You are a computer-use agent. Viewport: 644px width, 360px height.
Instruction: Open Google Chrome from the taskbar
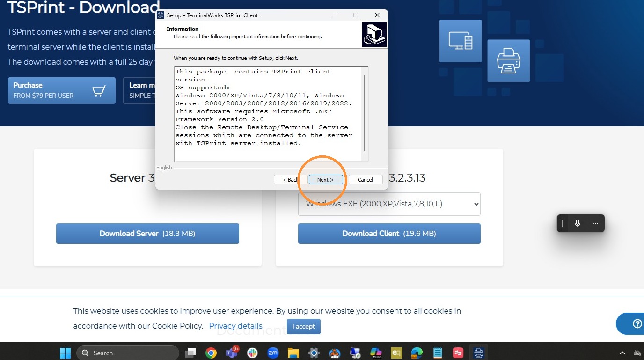(x=211, y=353)
